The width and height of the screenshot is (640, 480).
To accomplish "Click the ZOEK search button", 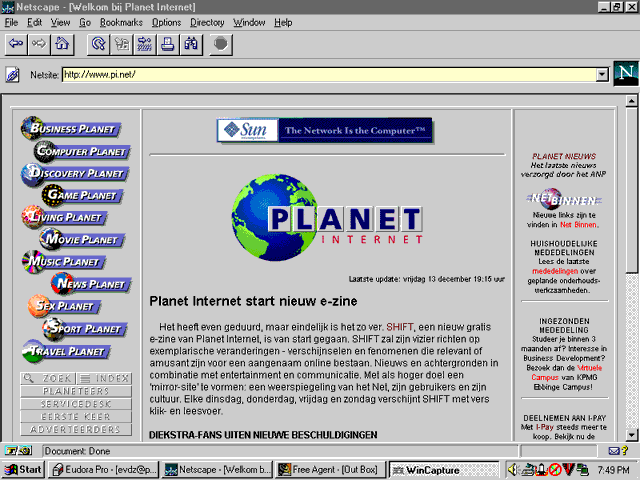I will tap(48, 378).
